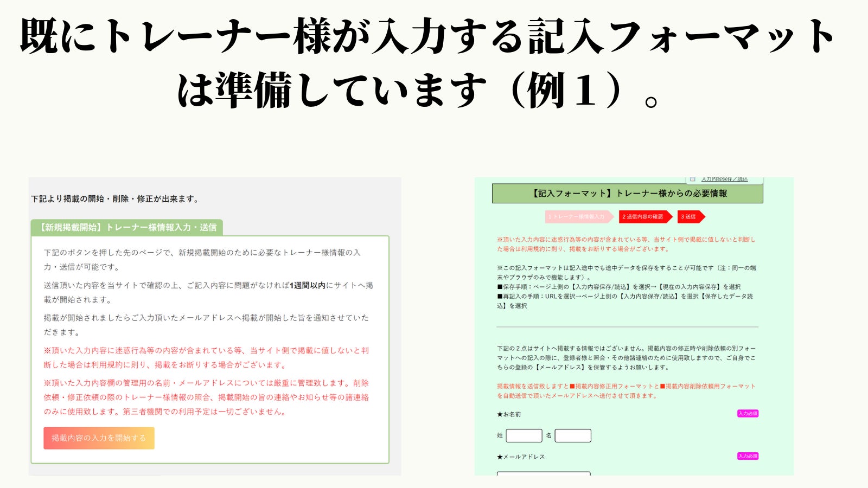The width and height of the screenshot is (868, 488).
Task: Select the 【新規掲載開始】トレーナー様情報入力・送信 tab
Action: coord(127,228)
